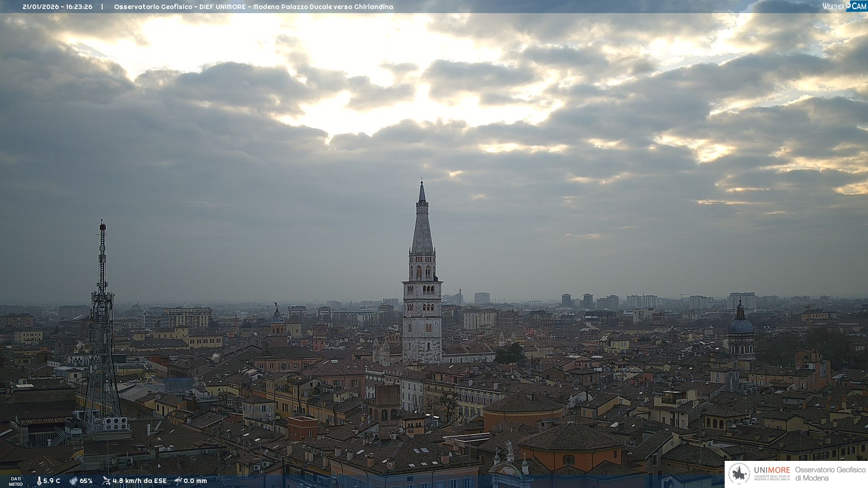Click the date and time stamp

pos(57,7)
